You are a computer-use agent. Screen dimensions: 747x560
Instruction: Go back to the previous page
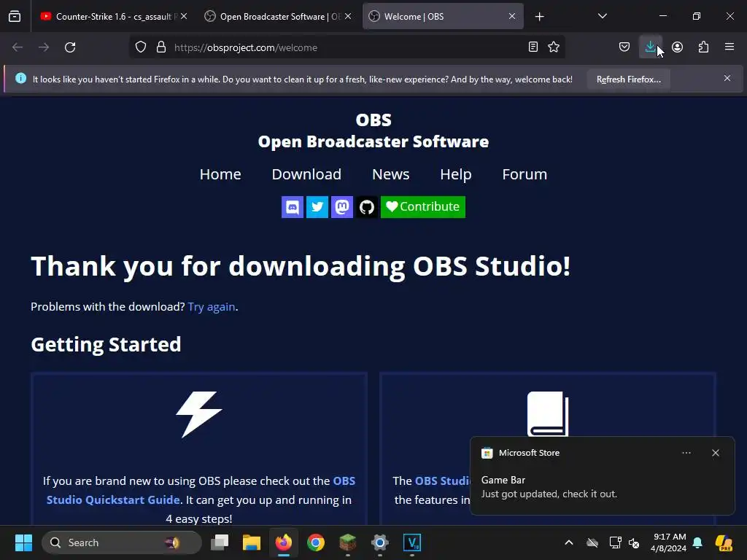18,47
